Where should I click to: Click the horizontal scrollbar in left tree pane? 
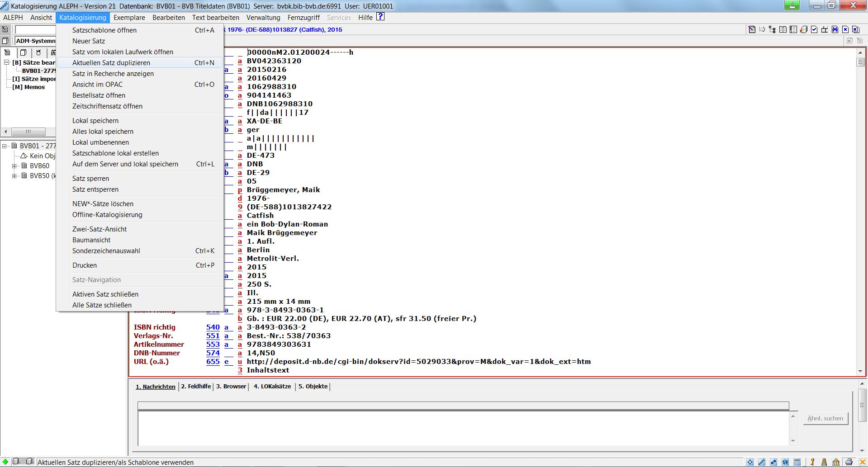pos(28,132)
